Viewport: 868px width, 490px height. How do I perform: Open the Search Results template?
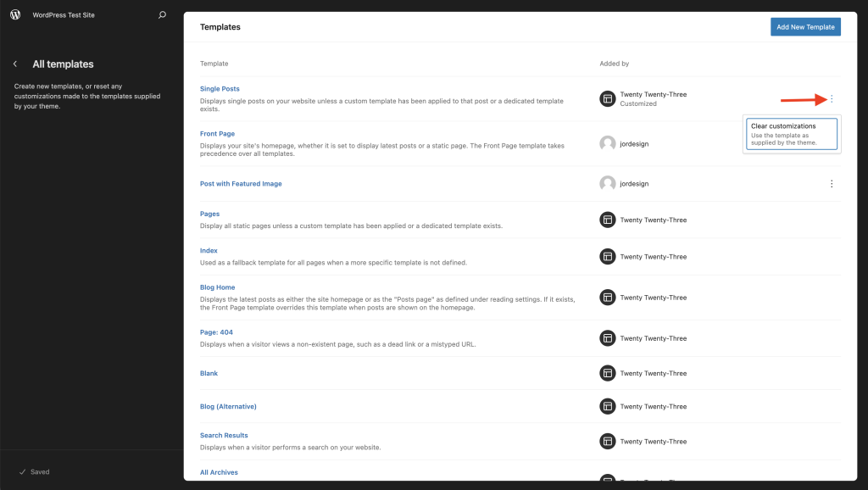pos(224,436)
